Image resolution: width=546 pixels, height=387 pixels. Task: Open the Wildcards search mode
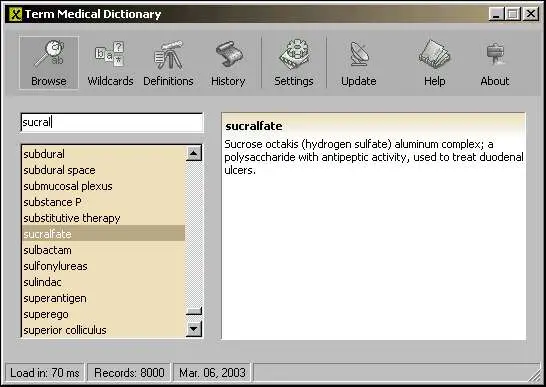click(x=110, y=63)
